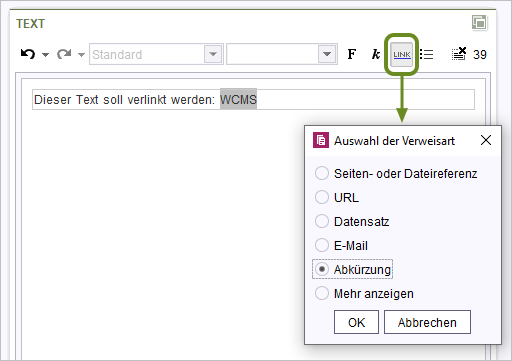Image resolution: width=512 pixels, height=361 pixels.
Task: Click the Abbrechen button
Action: (427, 322)
